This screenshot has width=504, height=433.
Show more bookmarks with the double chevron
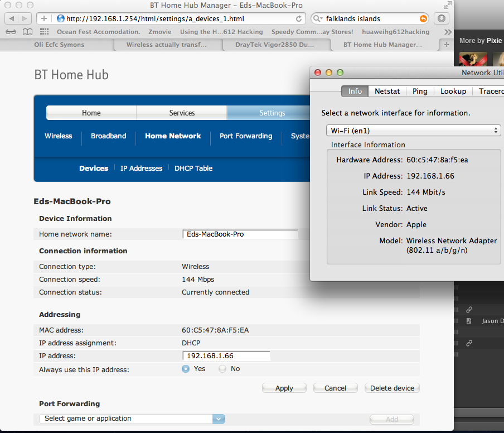click(448, 32)
